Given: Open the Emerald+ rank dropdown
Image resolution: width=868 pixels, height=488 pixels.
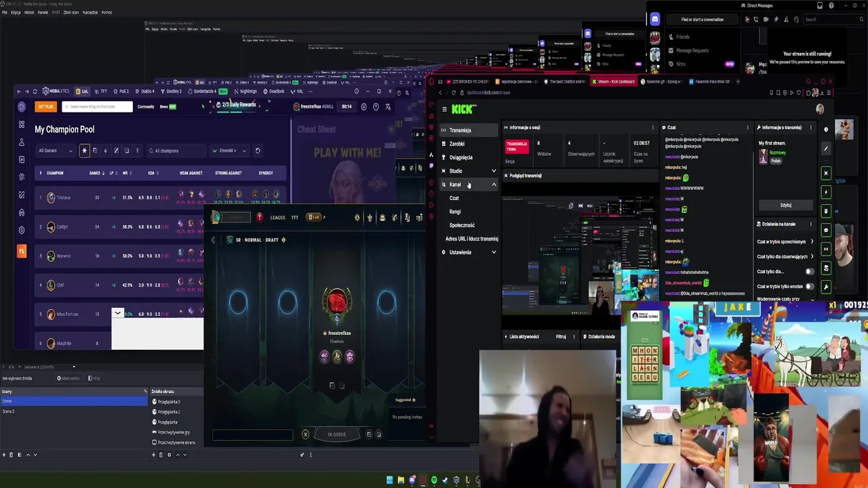Looking at the screenshot, I should pos(229,150).
